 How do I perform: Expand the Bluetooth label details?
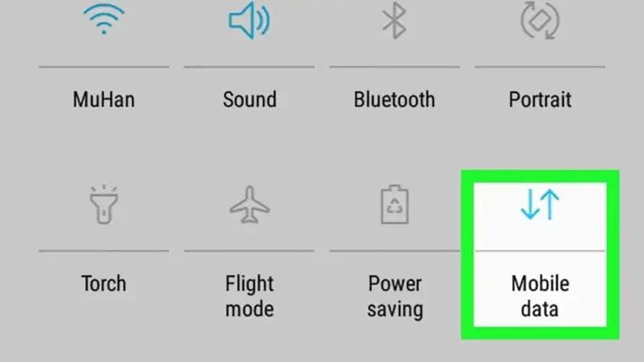[x=394, y=100]
